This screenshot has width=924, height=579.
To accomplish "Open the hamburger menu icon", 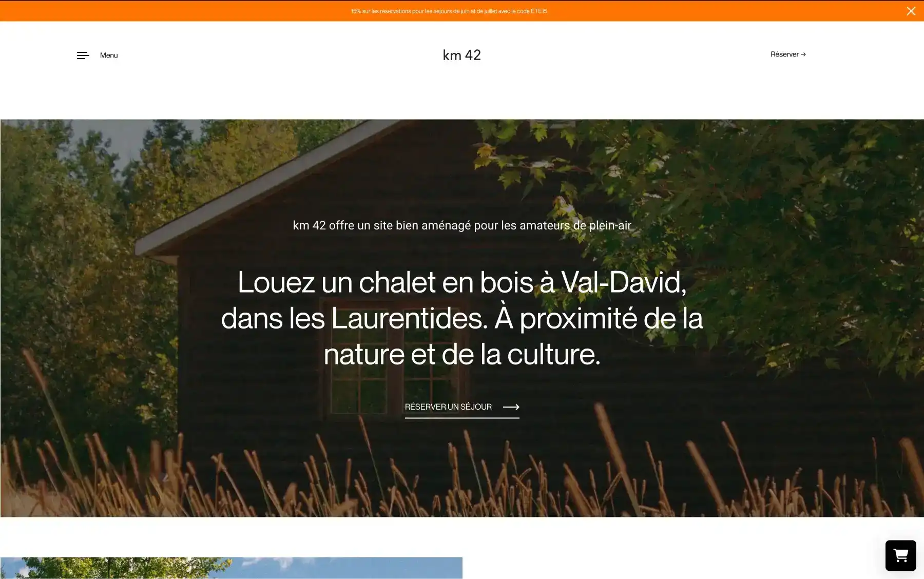I will 83,55.
